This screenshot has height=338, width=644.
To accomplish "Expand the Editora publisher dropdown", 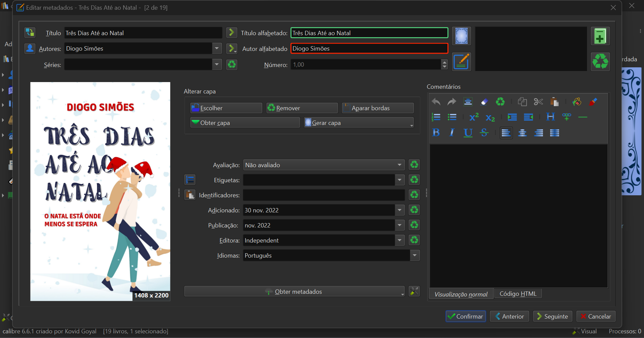I will (399, 240).
